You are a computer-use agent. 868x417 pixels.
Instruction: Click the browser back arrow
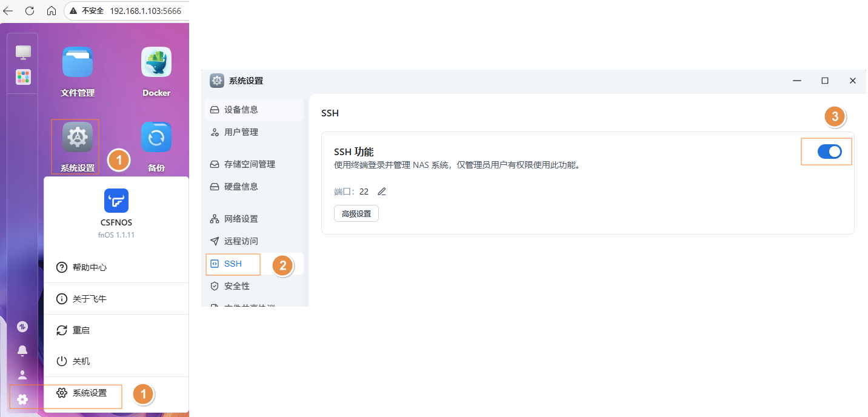[x=8, y=10]
